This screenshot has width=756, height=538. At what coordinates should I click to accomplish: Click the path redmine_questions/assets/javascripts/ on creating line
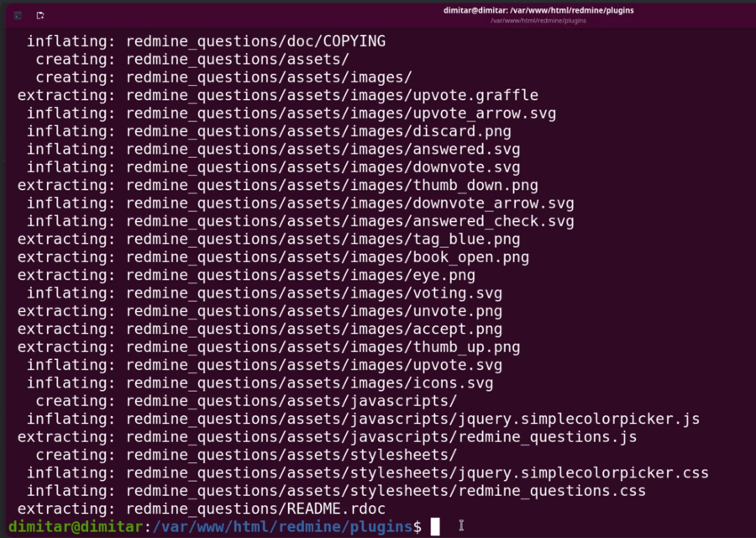(x=291, y=401)
